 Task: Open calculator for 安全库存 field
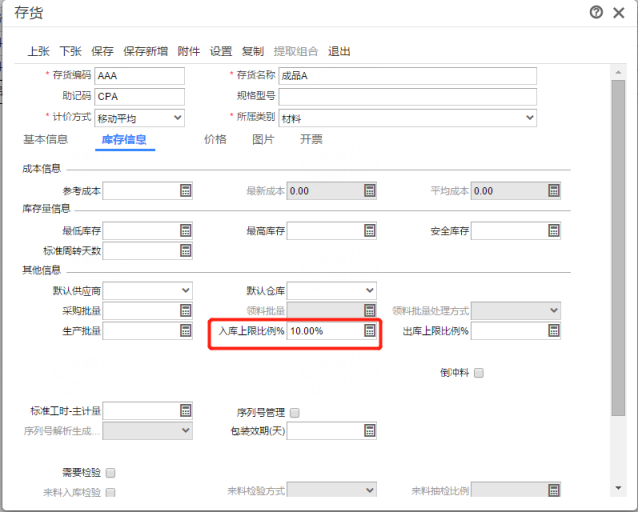click(554, 231)
